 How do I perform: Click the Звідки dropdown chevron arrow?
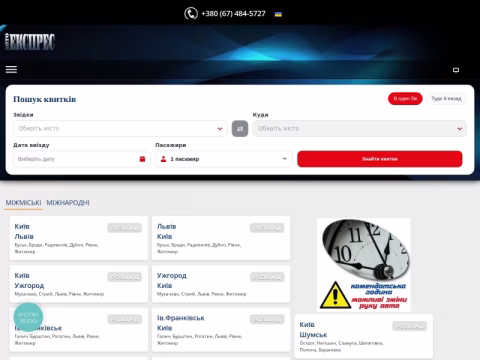click(x=220, y=129)
